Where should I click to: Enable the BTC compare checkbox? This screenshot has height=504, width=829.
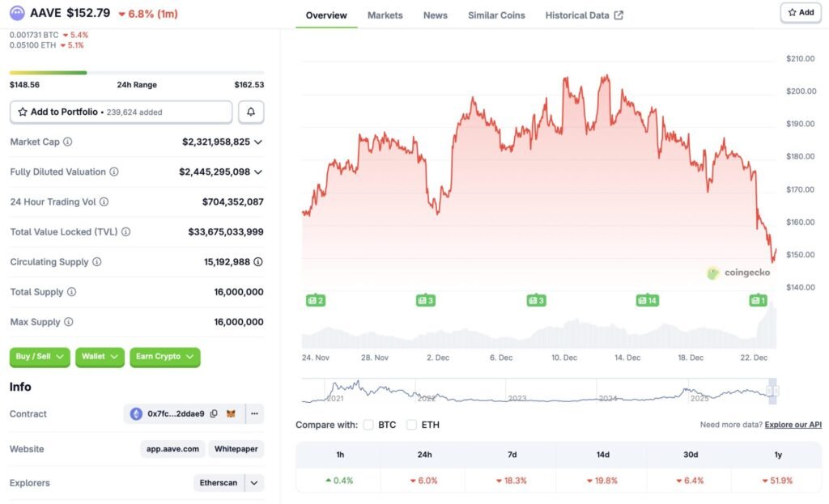[x=368, y=425]
